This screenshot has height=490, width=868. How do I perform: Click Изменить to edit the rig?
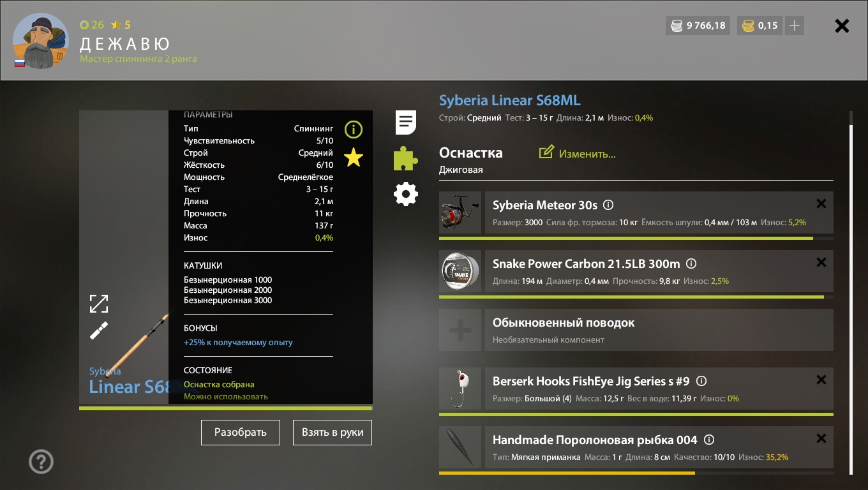578,153
